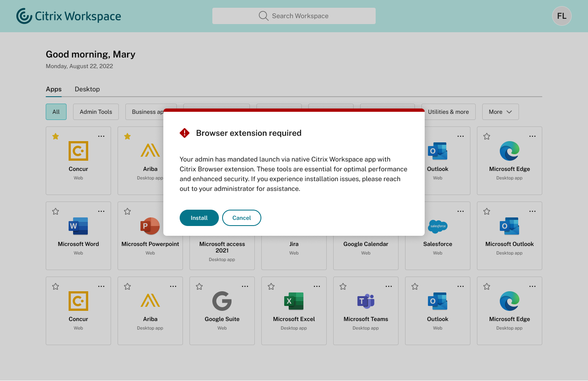Launch the Microsoft Powerpoint app icon
This screenshot has width=588, height=381.
coord(150,226)
